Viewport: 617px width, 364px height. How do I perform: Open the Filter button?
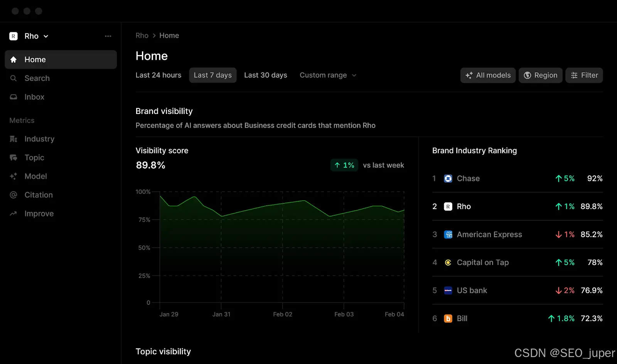(584, 75)
